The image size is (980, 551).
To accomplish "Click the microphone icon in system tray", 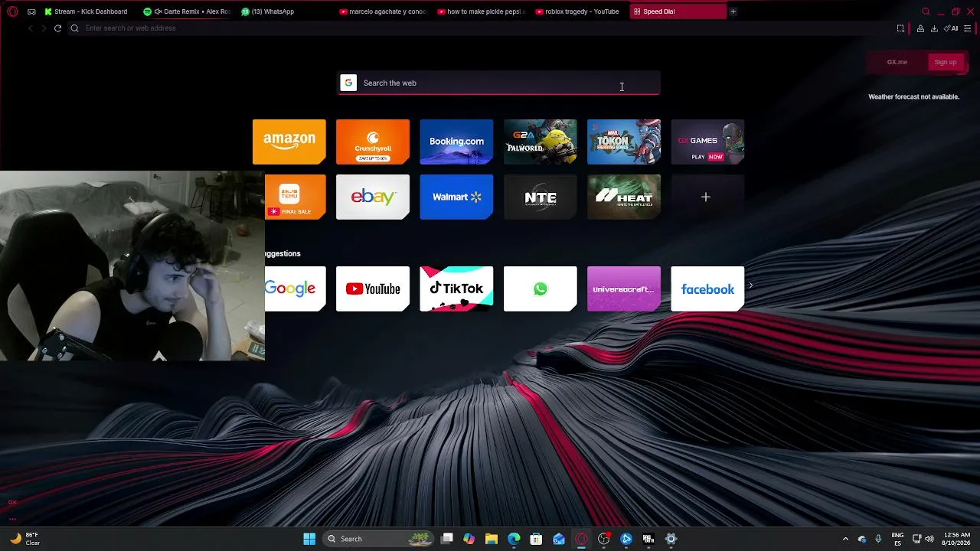I will [878, 539].
